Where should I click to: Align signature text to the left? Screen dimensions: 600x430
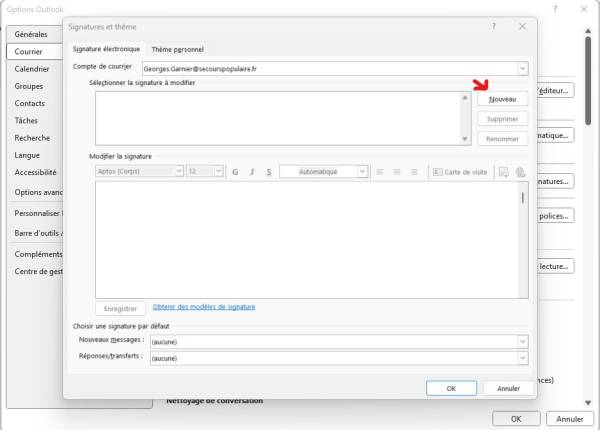tap(380, 172)
